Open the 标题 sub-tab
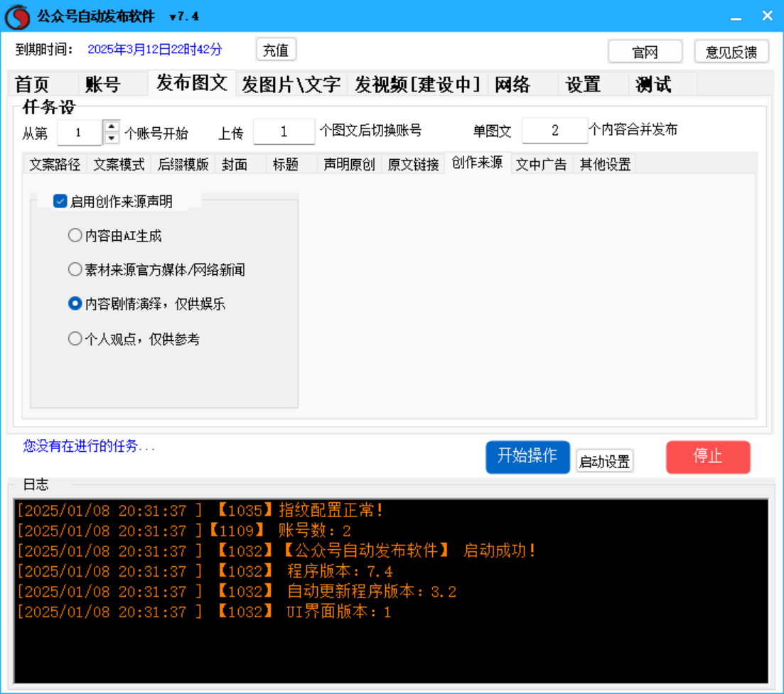The width and height of the screenshot is (784, 694). click(x=291, y=164)
